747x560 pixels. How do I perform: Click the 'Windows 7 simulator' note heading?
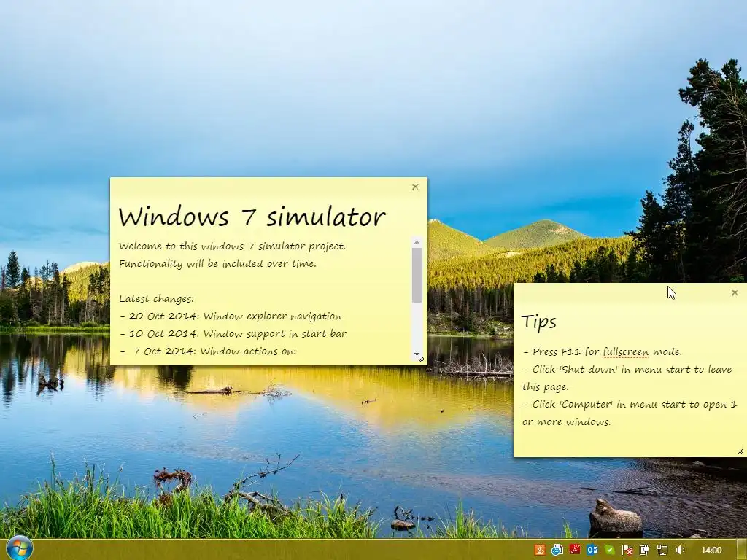(x=252, y=217)
